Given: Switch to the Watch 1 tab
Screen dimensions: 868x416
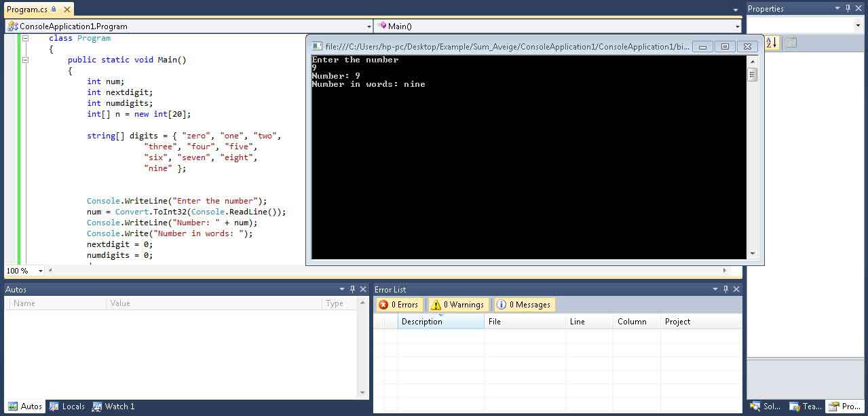Looking at the screenshot, I should point(113,406).
